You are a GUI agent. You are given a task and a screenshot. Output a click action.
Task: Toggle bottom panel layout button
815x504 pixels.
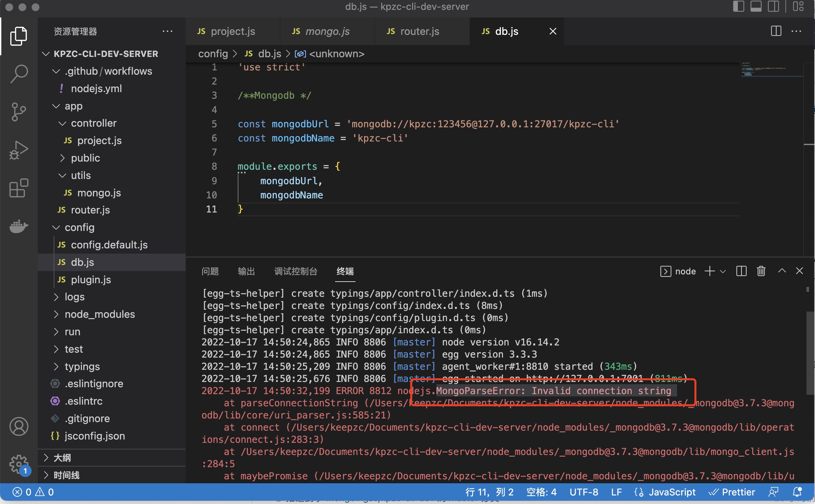click(756, 6)
